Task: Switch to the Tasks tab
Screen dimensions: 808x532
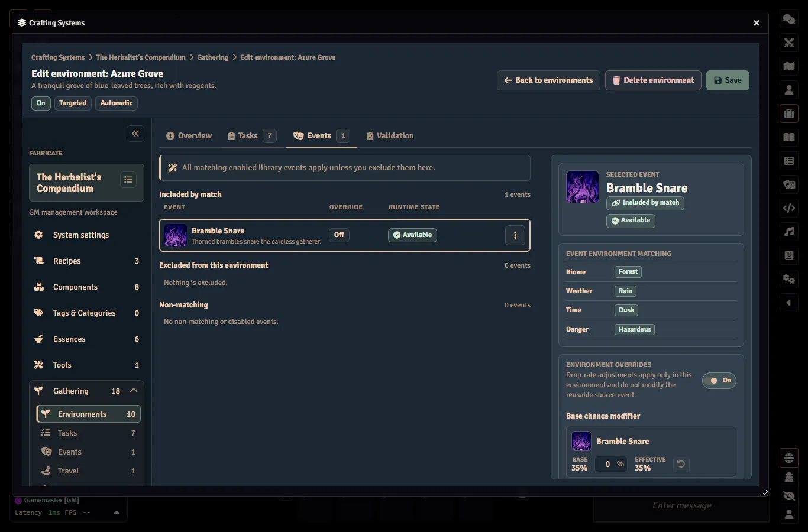Action: pyautogui.click(x=252, y=135)
